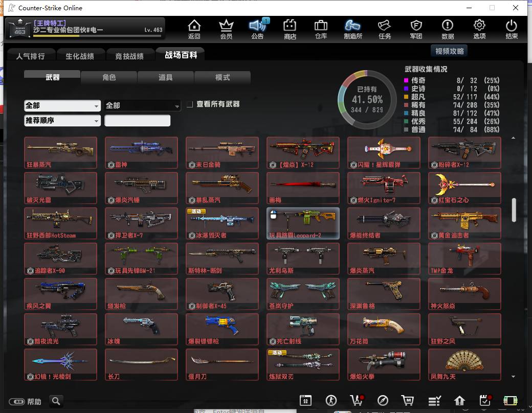Switch to the 人气排行 tab

31,56
